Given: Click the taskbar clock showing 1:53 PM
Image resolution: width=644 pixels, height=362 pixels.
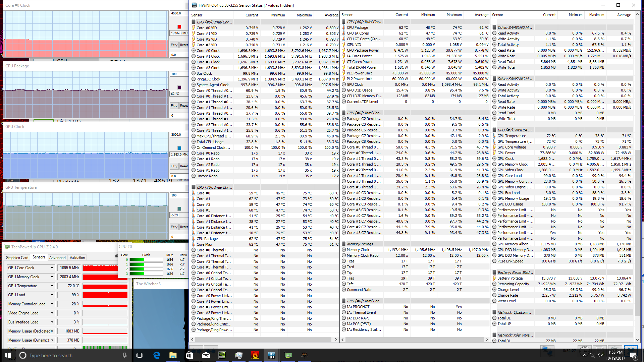Looking at the screenshot, I should 615,355.
